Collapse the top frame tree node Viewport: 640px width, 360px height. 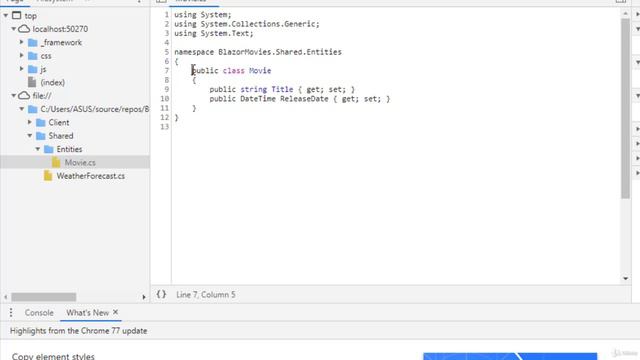tap(6, 16)
